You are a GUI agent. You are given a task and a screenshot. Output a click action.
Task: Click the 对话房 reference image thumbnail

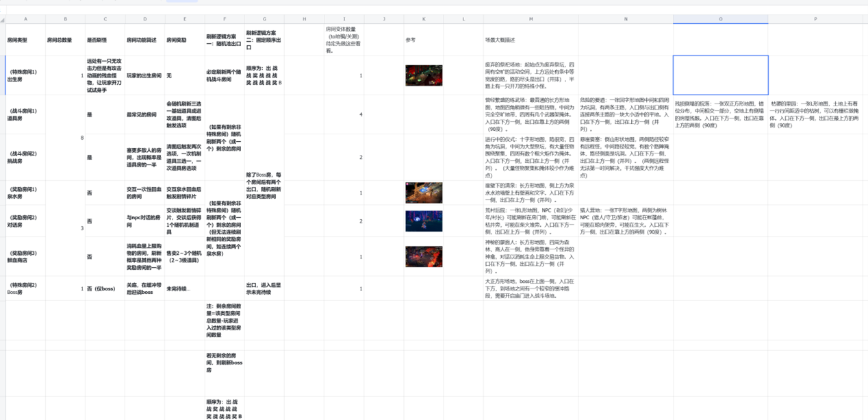tap(423, 221)
